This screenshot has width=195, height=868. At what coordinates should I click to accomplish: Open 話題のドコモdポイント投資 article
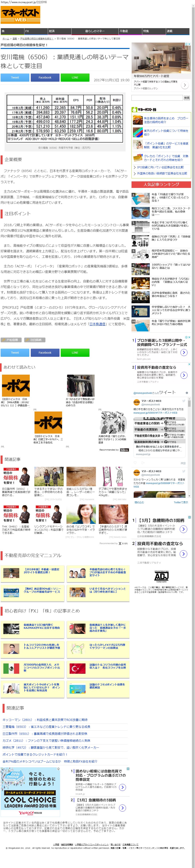coord(98,689)
